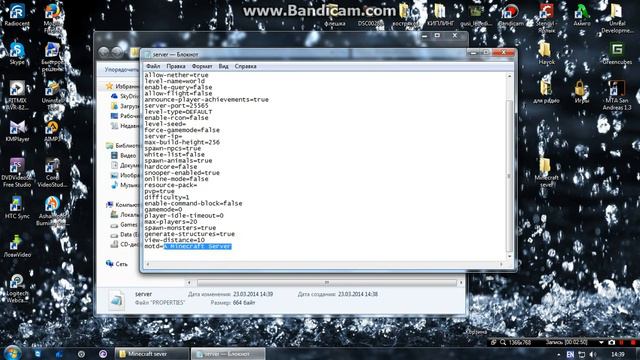The image size is (640, 360).
Task: Open the Bandicam recorder dropdown arrow
Action: 601,342
